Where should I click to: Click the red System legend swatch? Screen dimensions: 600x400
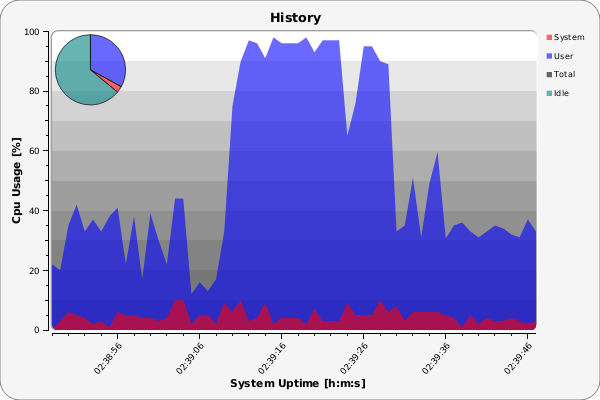[548, 38]
